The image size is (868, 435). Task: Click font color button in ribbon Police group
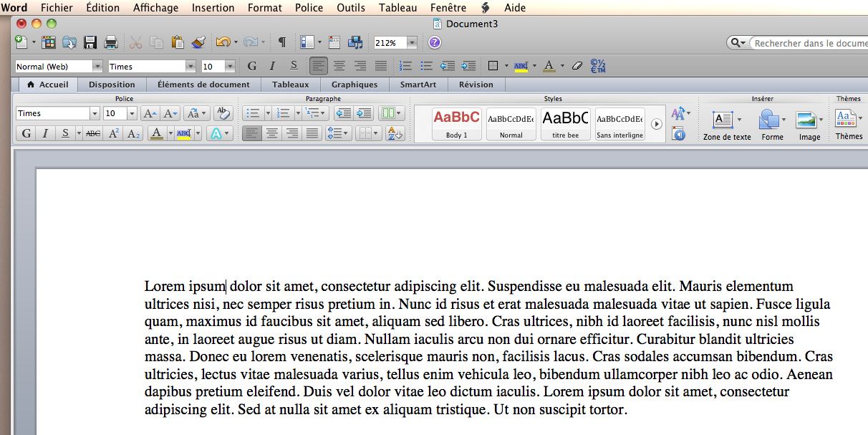[x=157, y=133]
